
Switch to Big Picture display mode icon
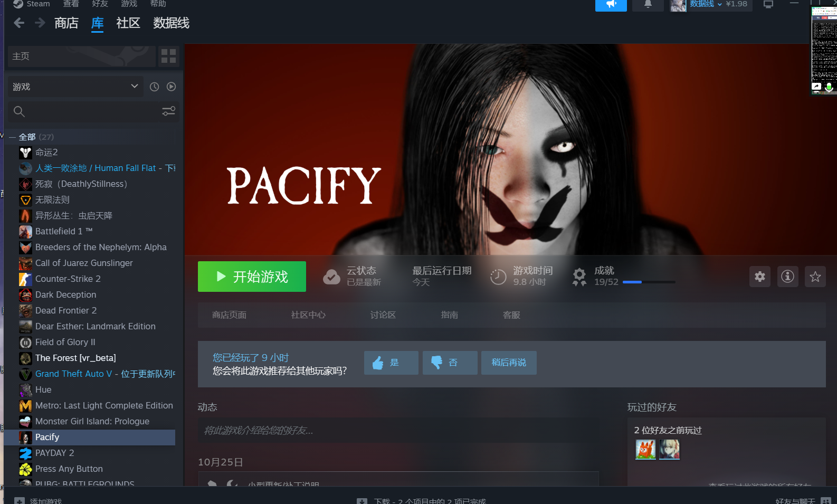point(768,4)
